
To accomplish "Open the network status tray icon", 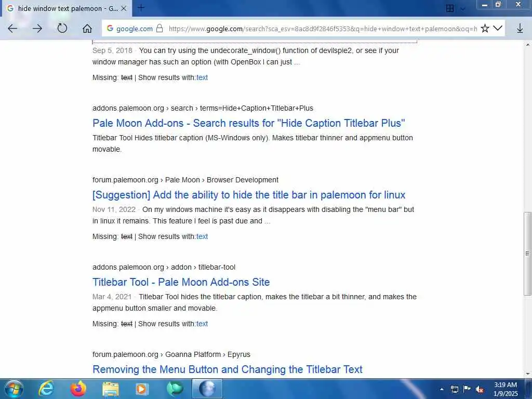I will point(455,389).
